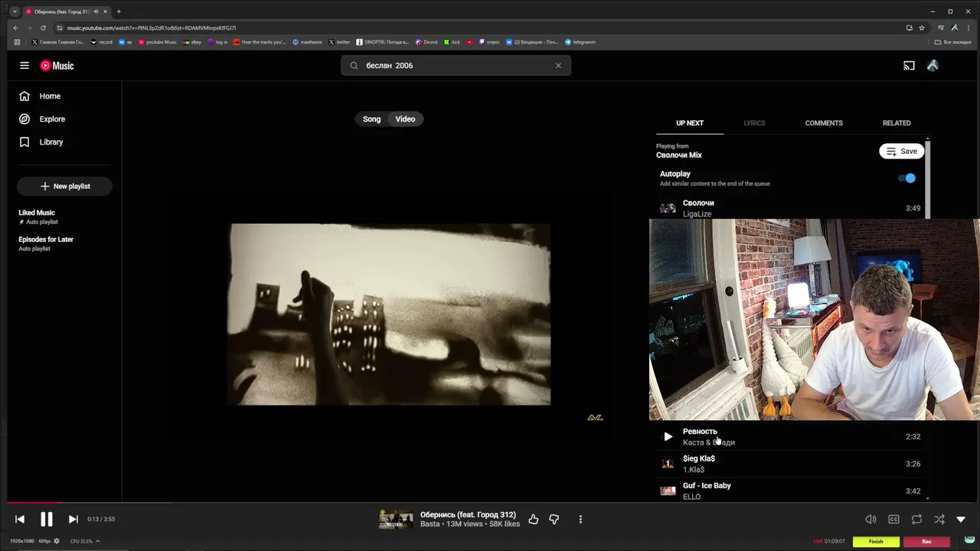Open the Cast to device icon
The height and width of the screenshot is (551, 980).
(909, 66)
